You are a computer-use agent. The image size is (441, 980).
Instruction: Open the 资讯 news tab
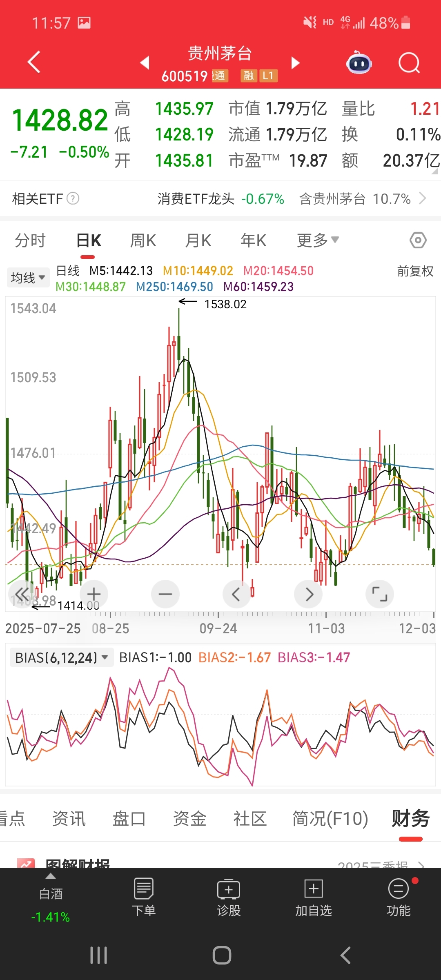point(69,818)
